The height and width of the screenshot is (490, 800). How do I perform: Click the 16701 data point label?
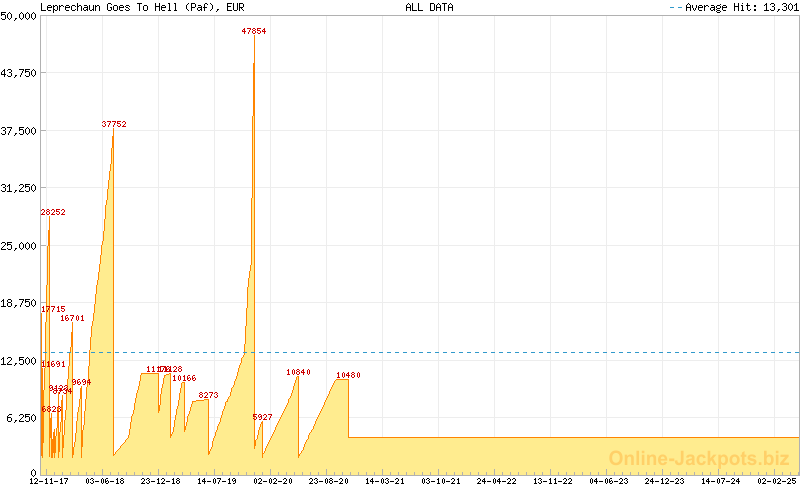[x=72, y=318]
